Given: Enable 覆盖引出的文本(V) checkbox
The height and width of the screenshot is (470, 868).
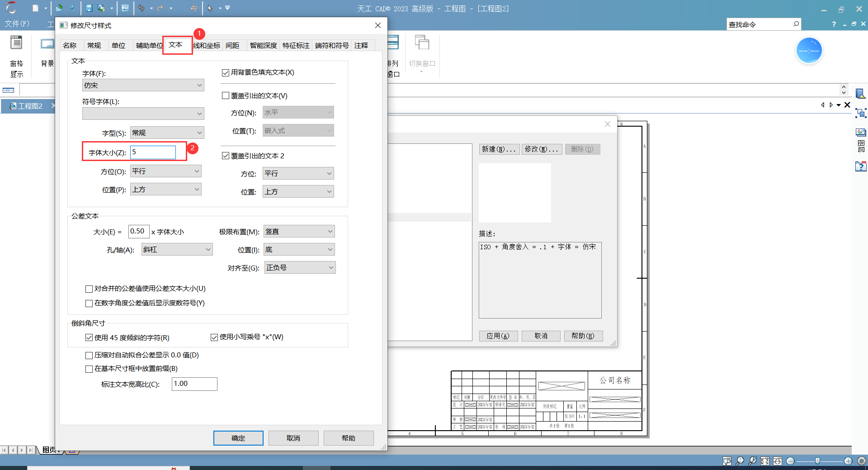Looking at the screenshot, I should point(226,96).
